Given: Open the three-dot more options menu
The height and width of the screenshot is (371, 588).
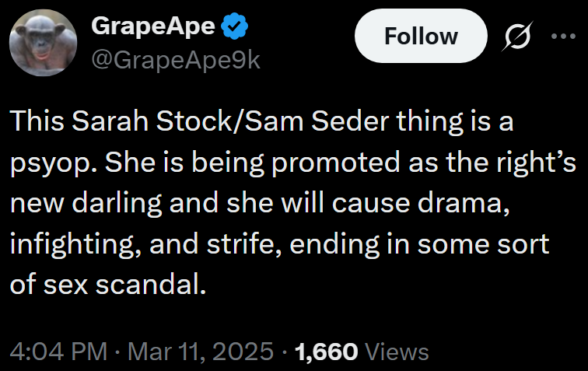Looking at the screenshot, I should (x=563, y=36).
